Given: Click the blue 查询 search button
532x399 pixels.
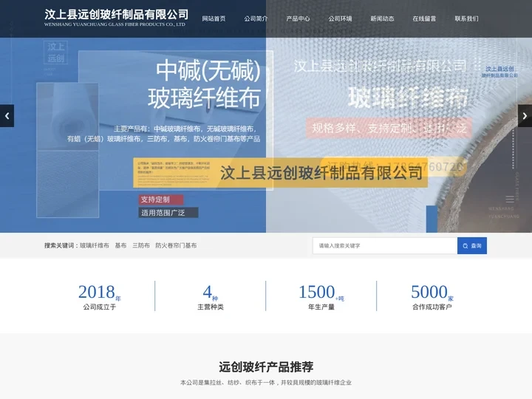Looking at the screenshot, I should point(472,245).
